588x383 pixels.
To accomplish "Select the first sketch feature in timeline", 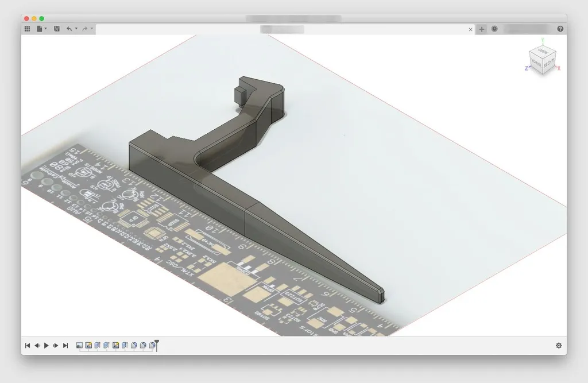I will coord(88,345).
